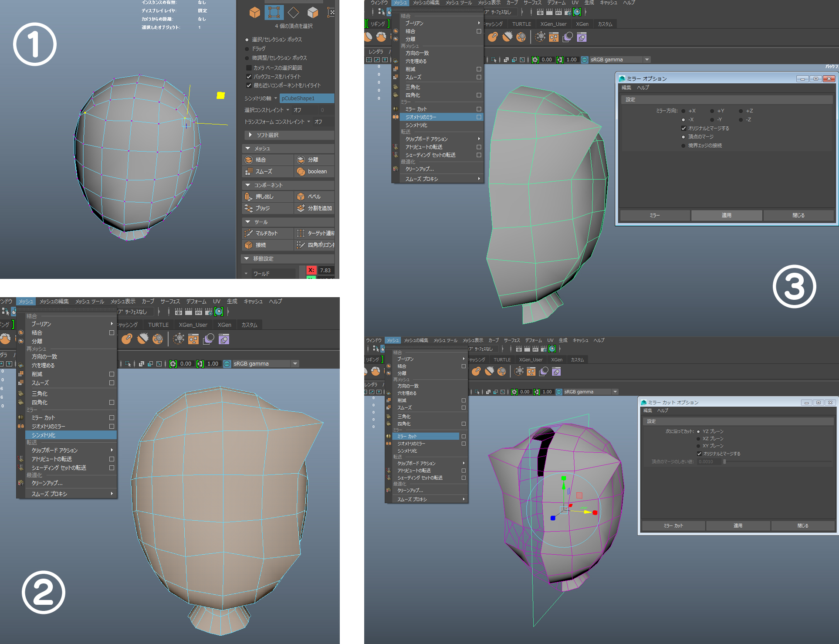
Task: Toggle オリジナルとマージする in ミラー オプション window
Action: coord(683,129)
